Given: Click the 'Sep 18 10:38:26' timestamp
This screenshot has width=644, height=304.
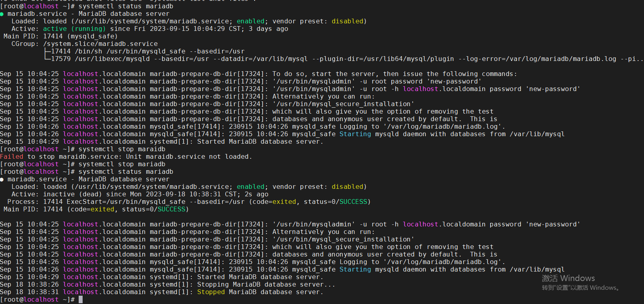Looking at the screenshot, I should point(29,285).
